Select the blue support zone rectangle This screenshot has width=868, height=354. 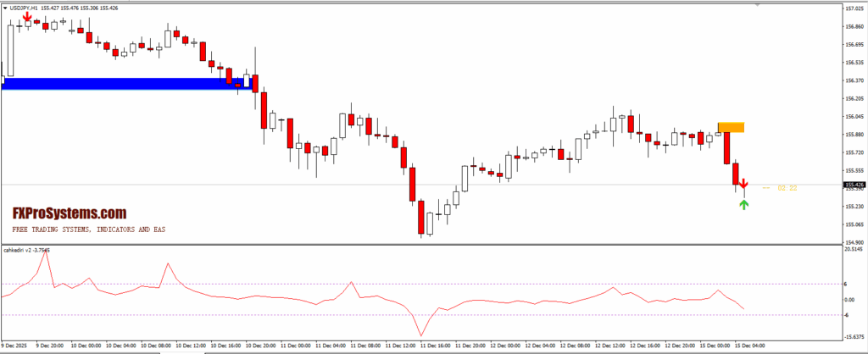119,83
